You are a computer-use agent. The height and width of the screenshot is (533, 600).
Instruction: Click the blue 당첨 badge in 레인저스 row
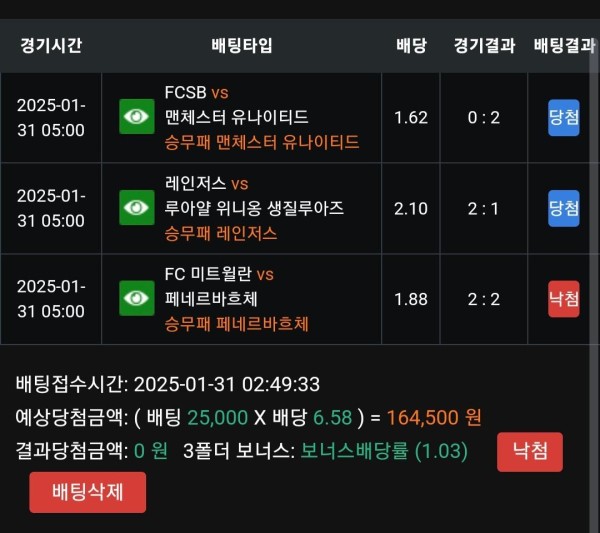tap(563, 208)
